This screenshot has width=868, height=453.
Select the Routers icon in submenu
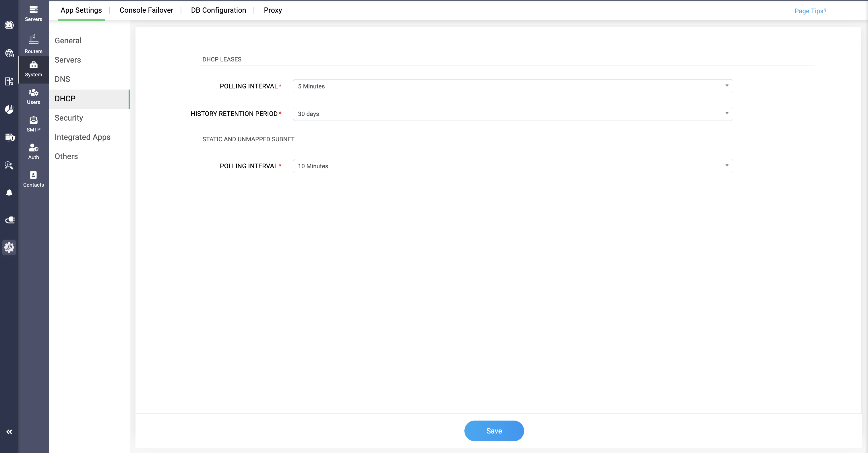point(33,44)
